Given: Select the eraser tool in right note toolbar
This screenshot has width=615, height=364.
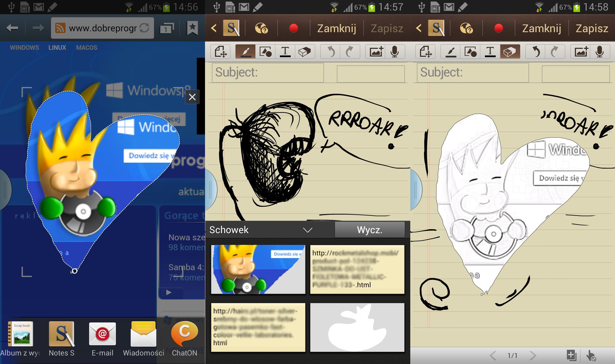Looking at the screenshot, I should [x=510, y=52].
